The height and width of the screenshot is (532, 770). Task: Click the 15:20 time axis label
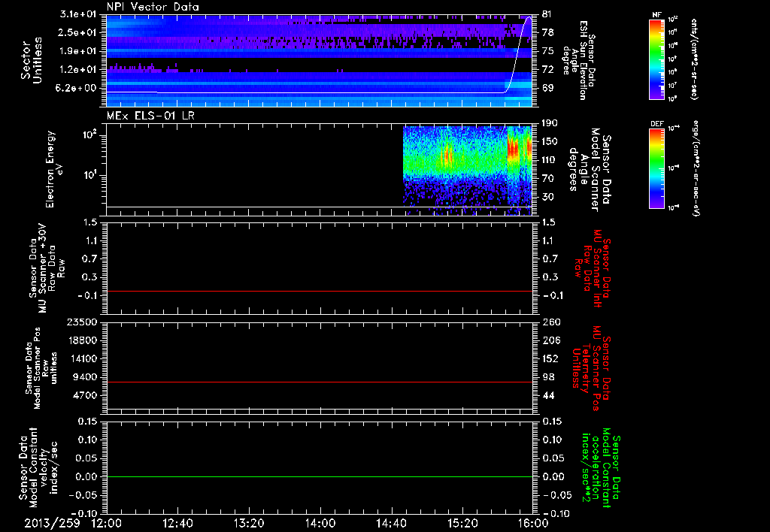[x=462, y=523]
